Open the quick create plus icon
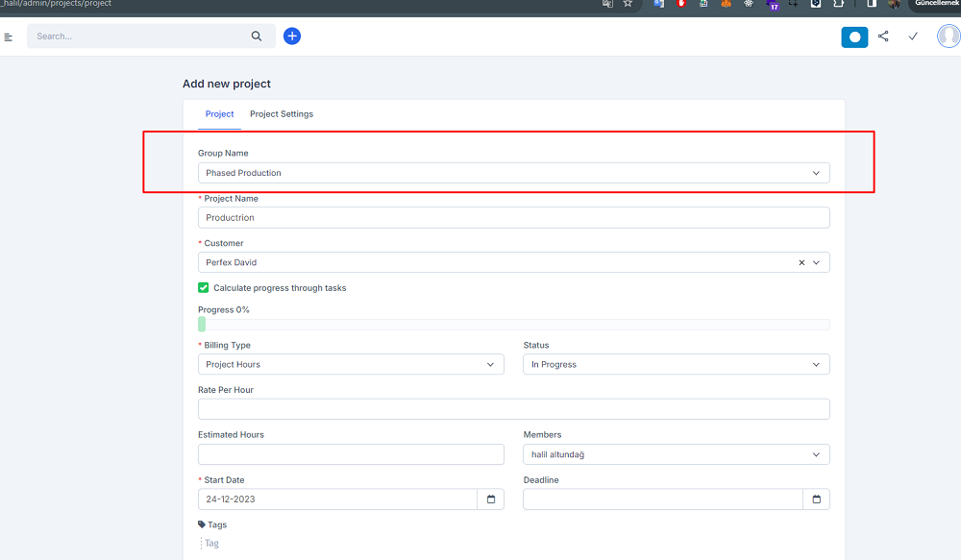Viewport: 961px width, 560px height. point(292,36)
